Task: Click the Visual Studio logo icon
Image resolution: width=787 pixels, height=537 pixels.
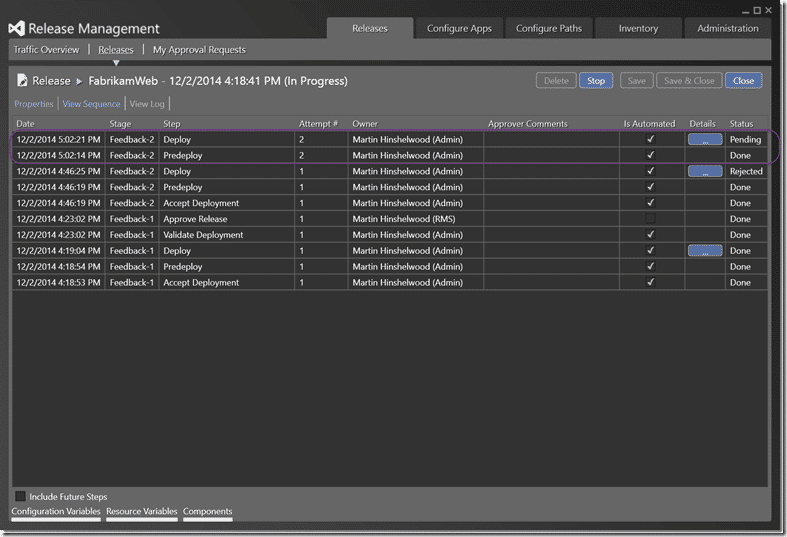Action: pyautogui.click(x=17, y=29)
